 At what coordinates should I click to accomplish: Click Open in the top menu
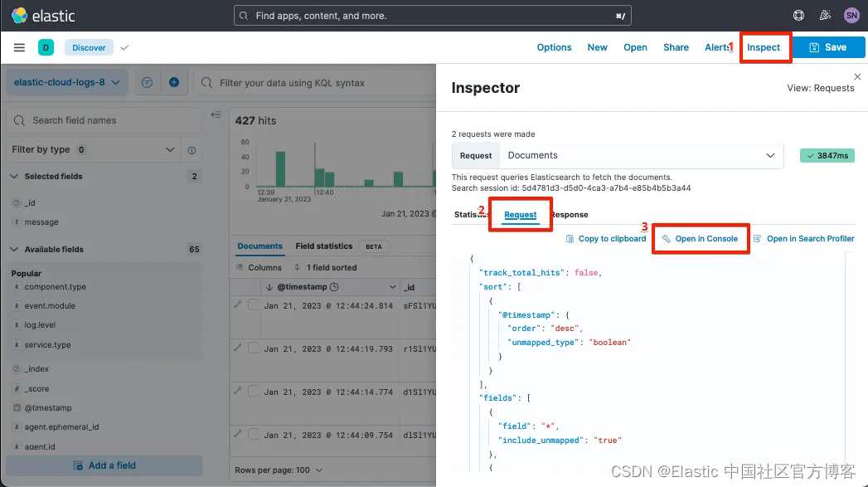635,47
